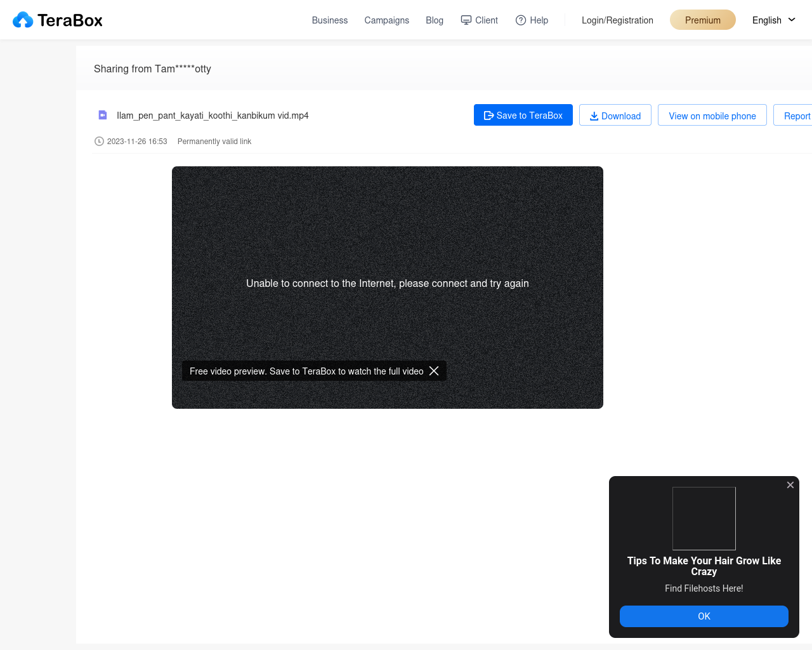Click the Report button
This screenshot has width=812, height=650.
click(793, 115)
